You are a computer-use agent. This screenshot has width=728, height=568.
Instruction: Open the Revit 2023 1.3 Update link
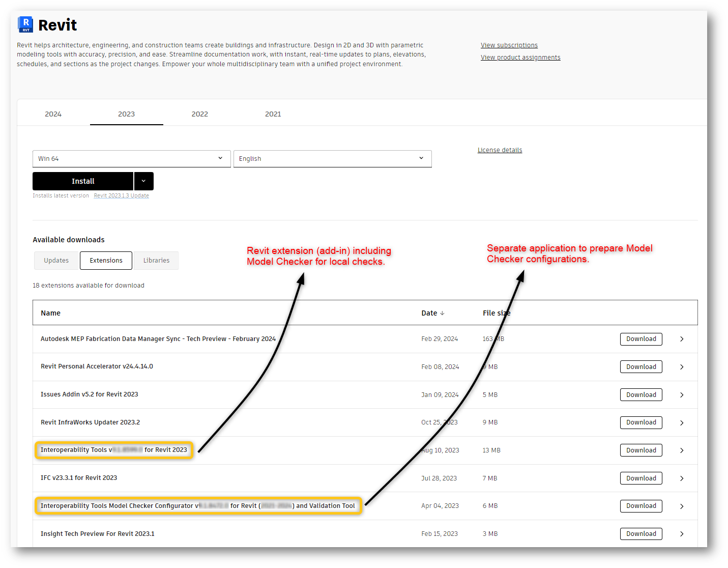point(121,195)
